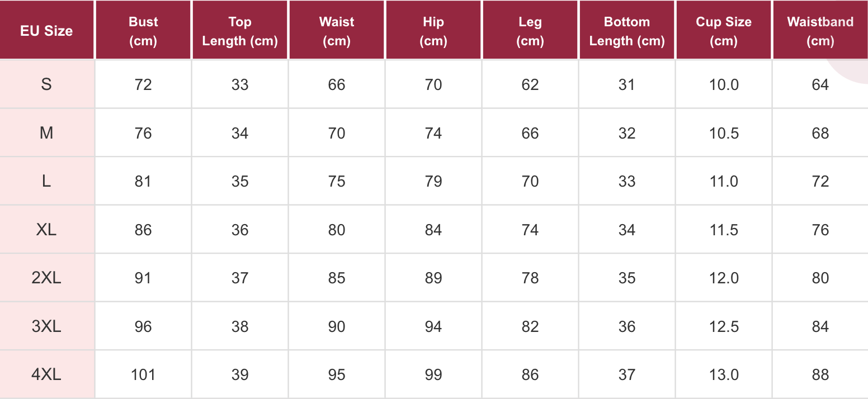The height and width of the screenshot is (399, 868).
Task: Select the 3XL size row label
Action: coord(46,326)
